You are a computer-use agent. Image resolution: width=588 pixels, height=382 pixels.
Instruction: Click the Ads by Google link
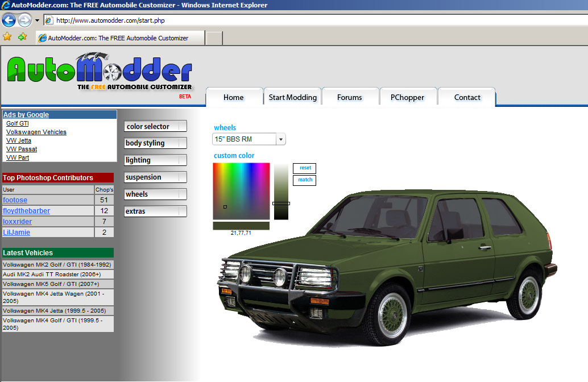26,115
